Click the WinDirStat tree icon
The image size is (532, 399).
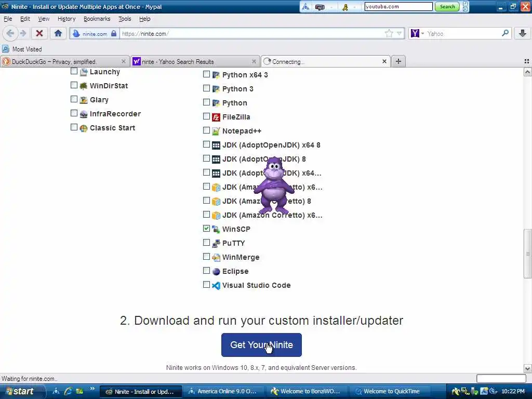point(84,86)
